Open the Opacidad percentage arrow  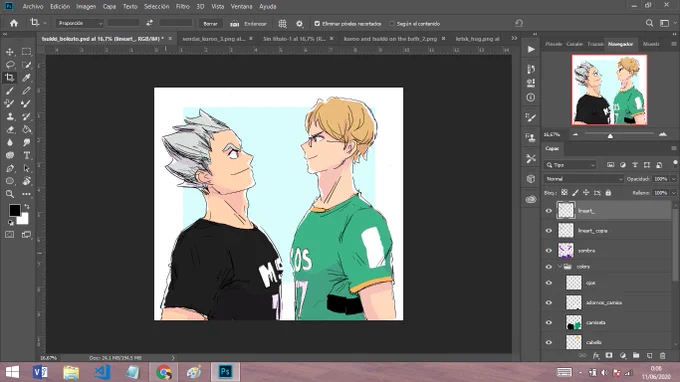673,179
